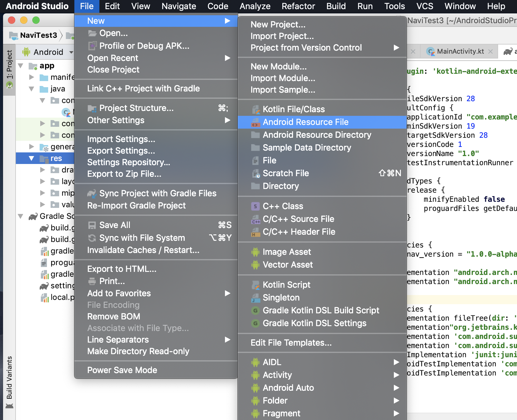Open the VCS menu
The height and width of the screenshot is (420, 517).
coord(425,6)
